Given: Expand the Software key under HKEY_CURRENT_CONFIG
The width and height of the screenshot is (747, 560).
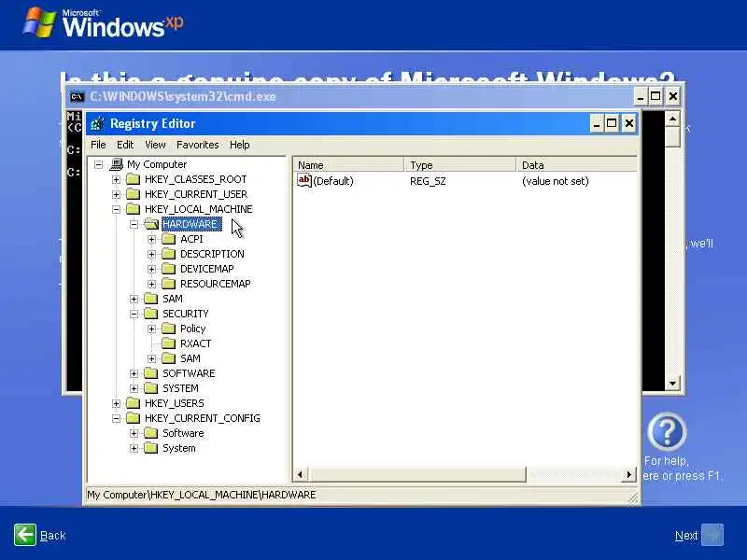Looking at the screenshot, I should pos(134,433).
